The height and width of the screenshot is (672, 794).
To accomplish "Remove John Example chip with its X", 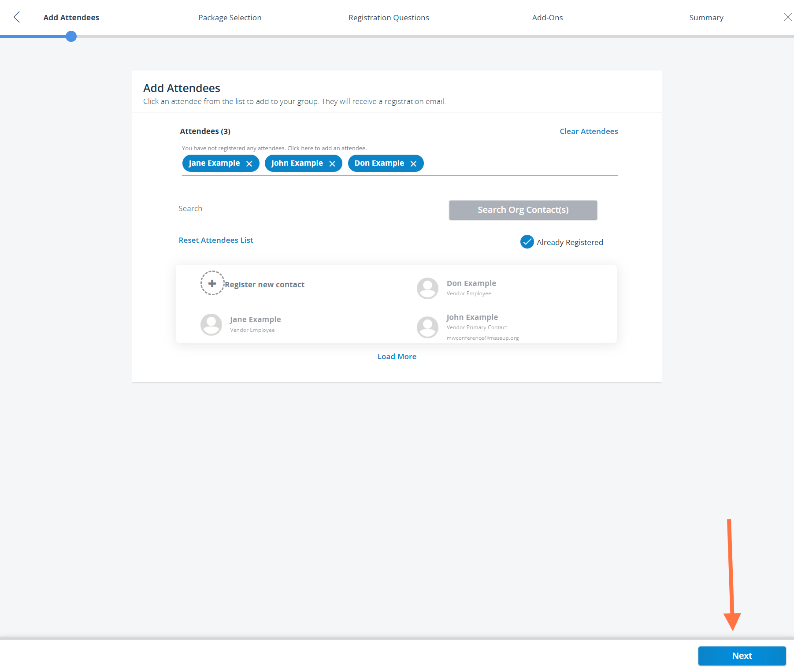I will 332,163.
